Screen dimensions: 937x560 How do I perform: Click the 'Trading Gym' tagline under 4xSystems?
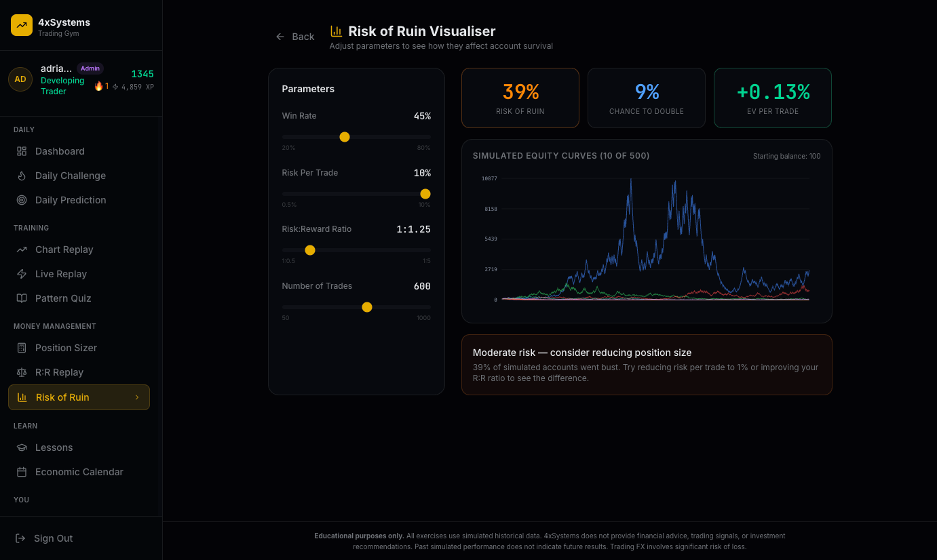[x=58, y=33]
